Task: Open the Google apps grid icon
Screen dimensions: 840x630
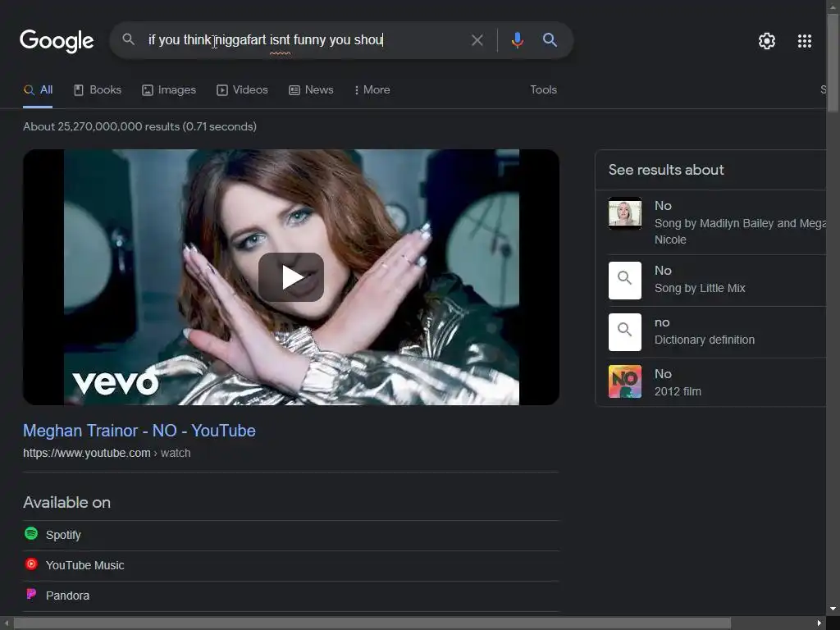Action: tap(804, 41)
